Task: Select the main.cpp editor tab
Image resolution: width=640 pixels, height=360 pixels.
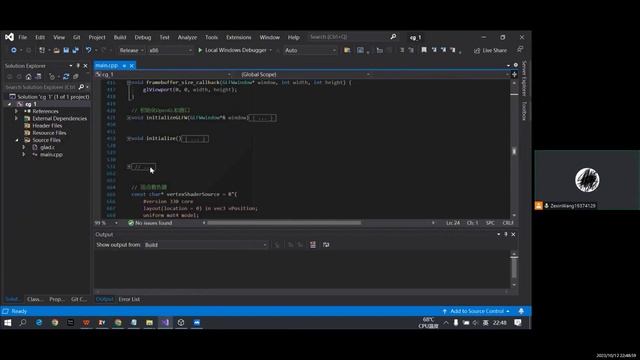Action: click(107, 65)
